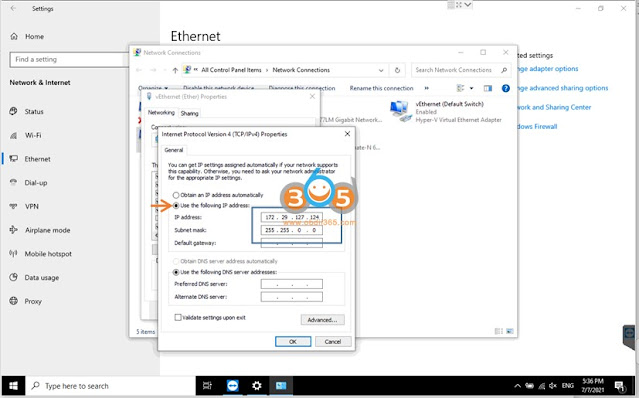Open Control Panel taskbar icon
Image resolution: width=639 pixels, height=398 pixels.
pos(281,385)
